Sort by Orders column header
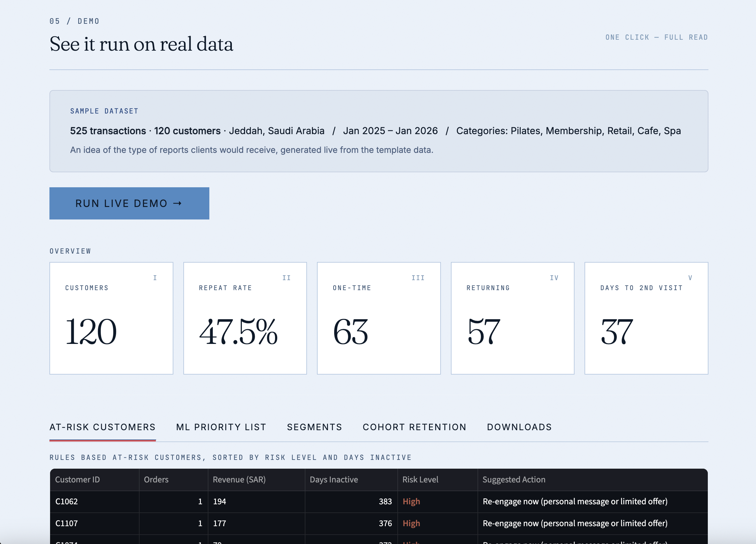756x544 pixels. point(156,479)
